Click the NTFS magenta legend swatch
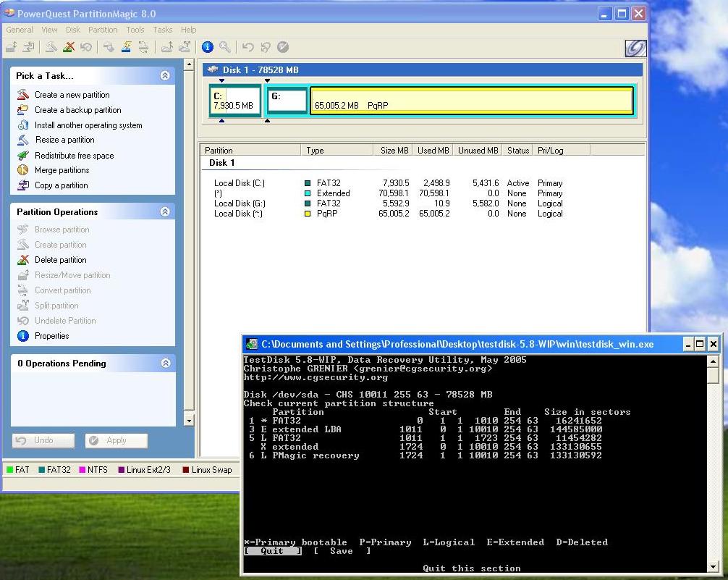Screen dimensions: 728x580 pos(82,470)
